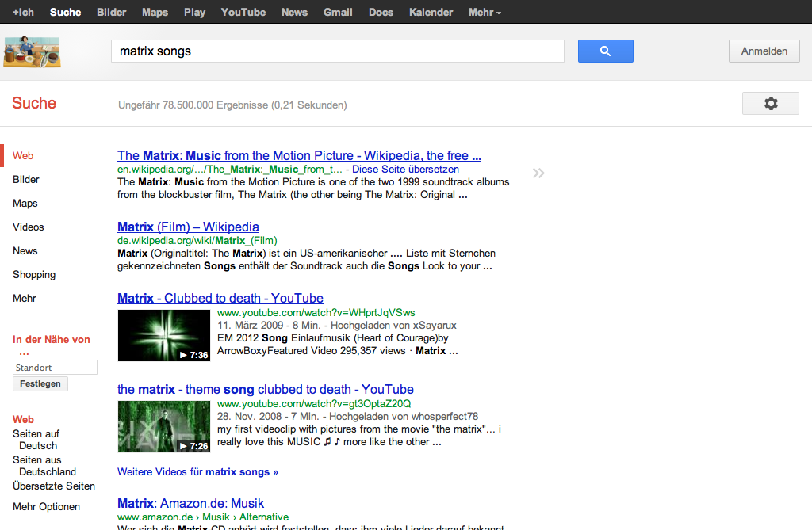Screen dimensions: 812x530
Task: Click Alternative in the Amazon breadcrumb
Action: (x=264, y=517)
